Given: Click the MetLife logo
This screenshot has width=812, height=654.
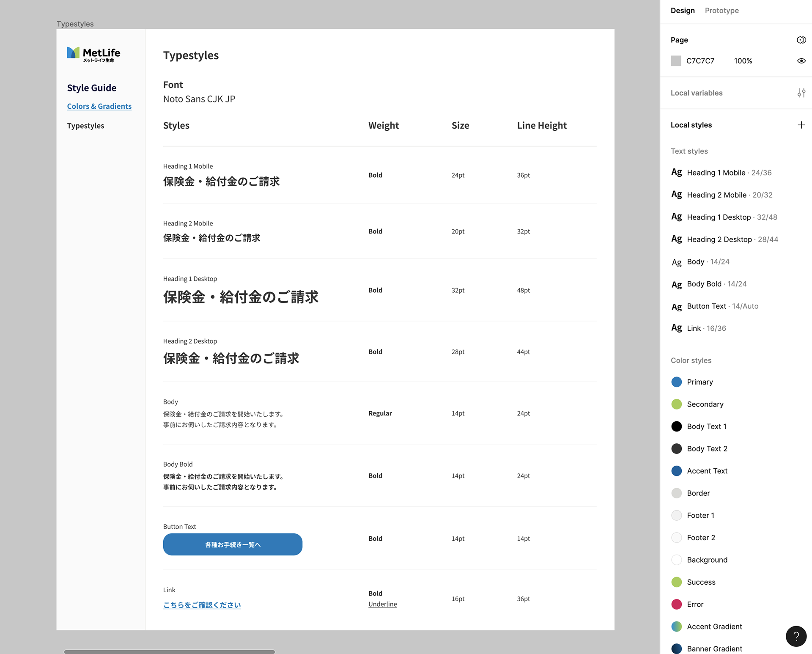Looking at the screenshot, I should click(93, 54).
